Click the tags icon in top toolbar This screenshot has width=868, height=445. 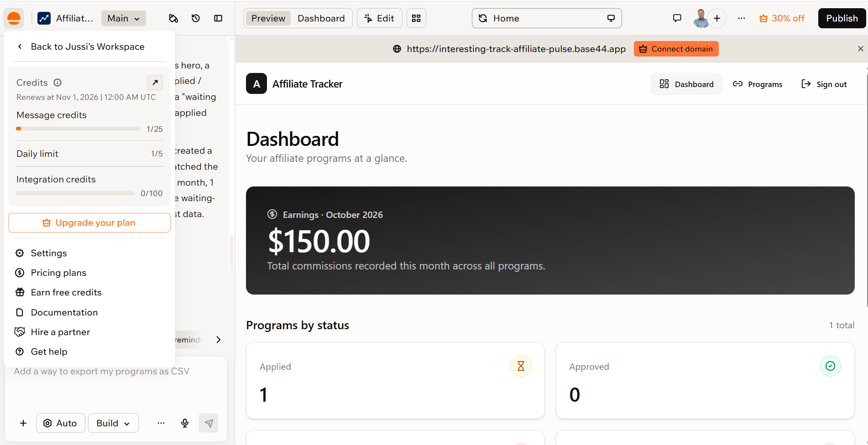tap(173, 18)
